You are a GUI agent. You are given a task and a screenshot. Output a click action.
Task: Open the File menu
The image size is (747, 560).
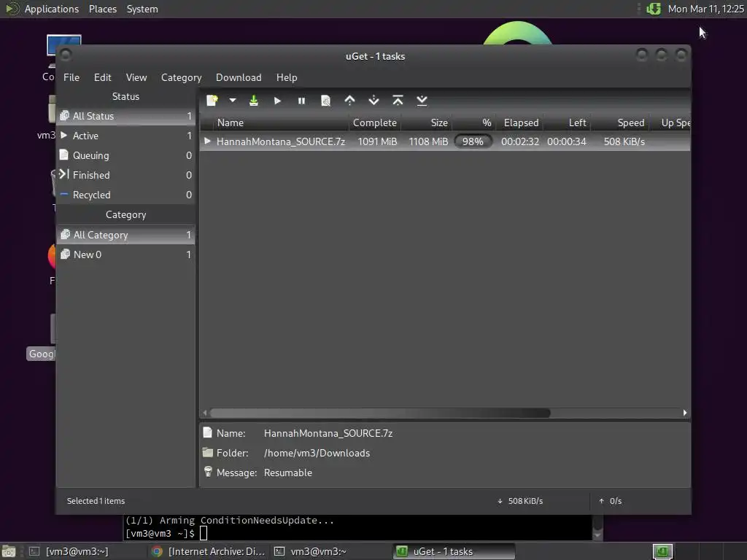[71, 77]
